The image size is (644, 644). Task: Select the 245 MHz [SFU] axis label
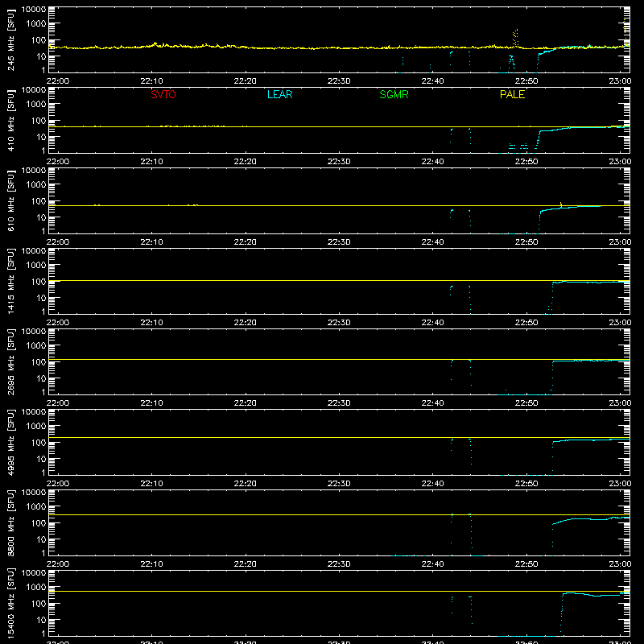pos(11,40)
